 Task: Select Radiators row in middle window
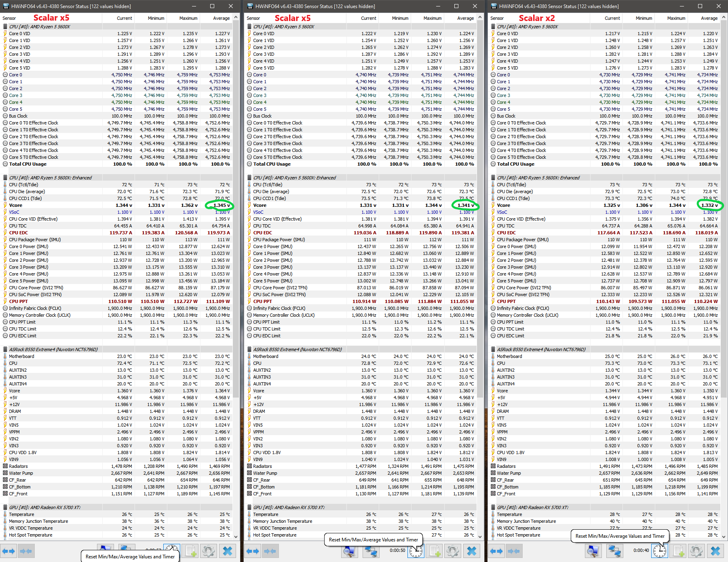pyautogui.click(x=361, y=466)
